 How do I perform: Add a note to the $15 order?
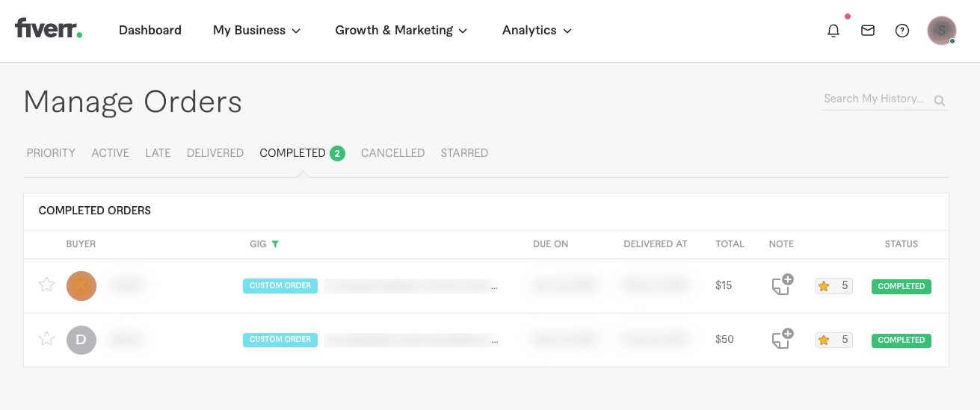(782, 285)
